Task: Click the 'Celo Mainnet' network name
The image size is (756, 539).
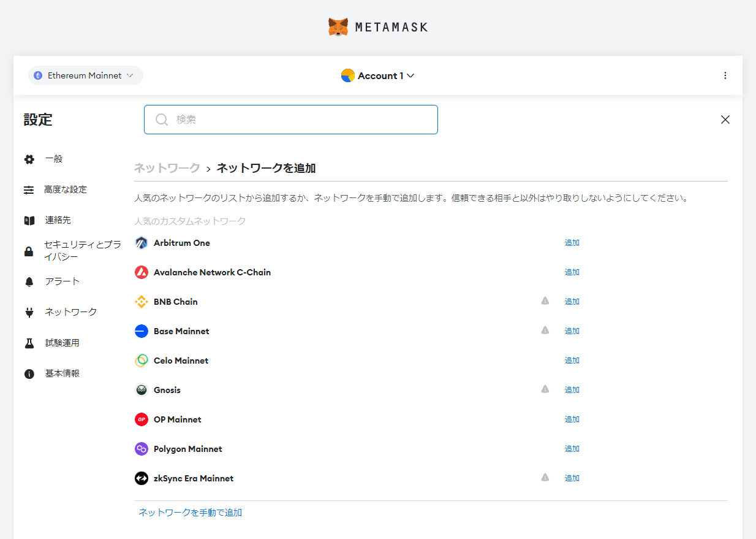Action: coord(181,361)
